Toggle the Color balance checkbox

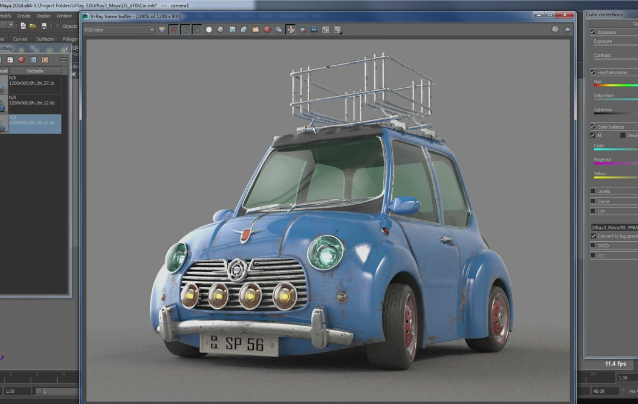click(x=593, y=127)
